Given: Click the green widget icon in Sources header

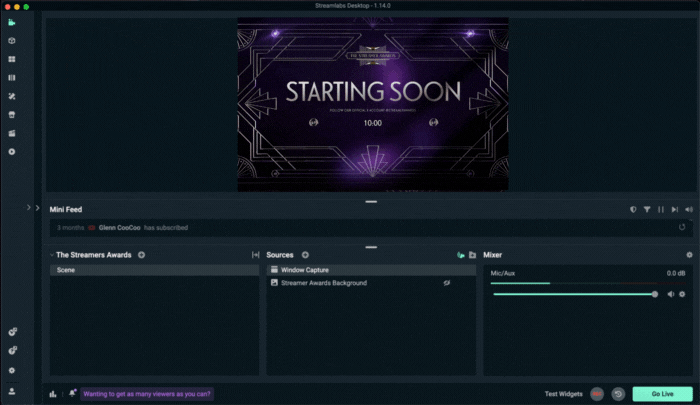Looking at the screenshot, I should tap(461, 255).
